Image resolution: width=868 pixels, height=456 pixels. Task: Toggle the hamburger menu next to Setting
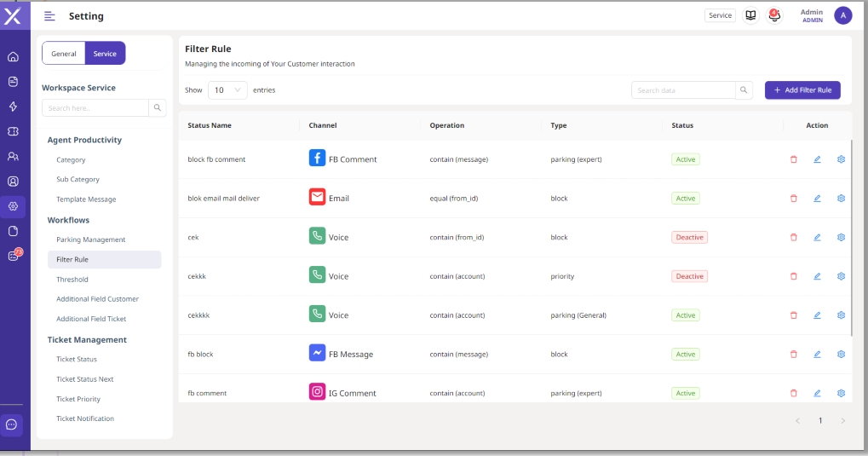[49, 16]
